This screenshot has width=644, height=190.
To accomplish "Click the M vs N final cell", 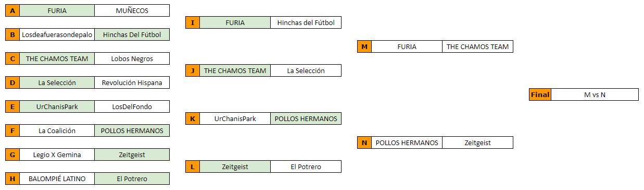I will click(x=595, y=94).
